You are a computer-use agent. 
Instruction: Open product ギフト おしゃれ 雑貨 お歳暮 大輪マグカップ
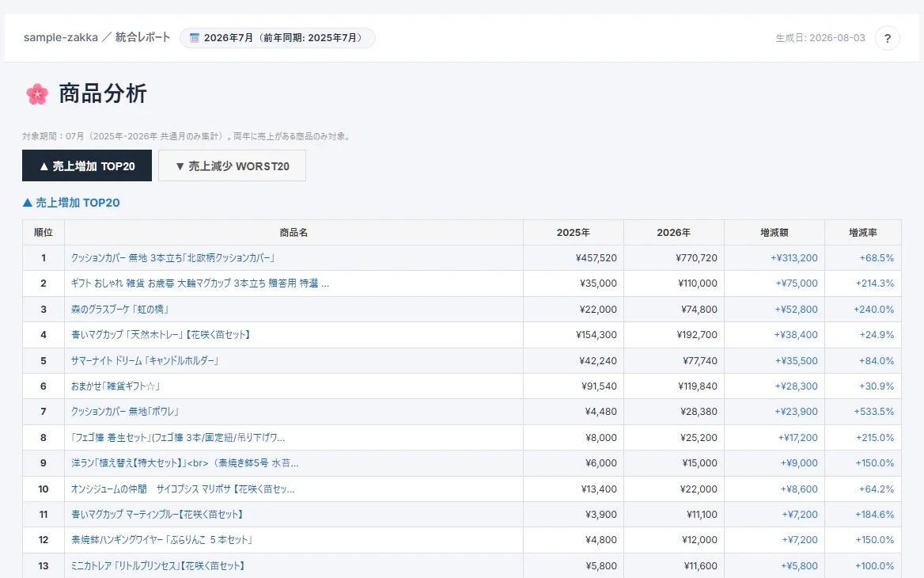click(x=200, y=283)
